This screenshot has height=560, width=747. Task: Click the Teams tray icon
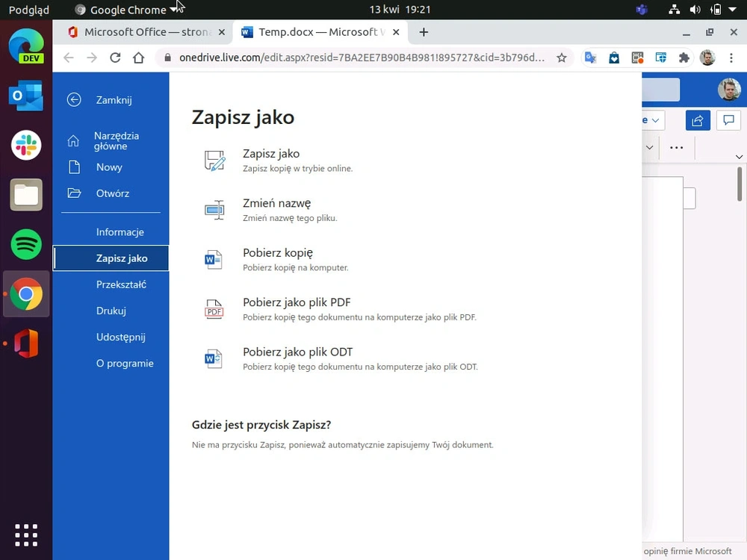(x=642, y=10)
